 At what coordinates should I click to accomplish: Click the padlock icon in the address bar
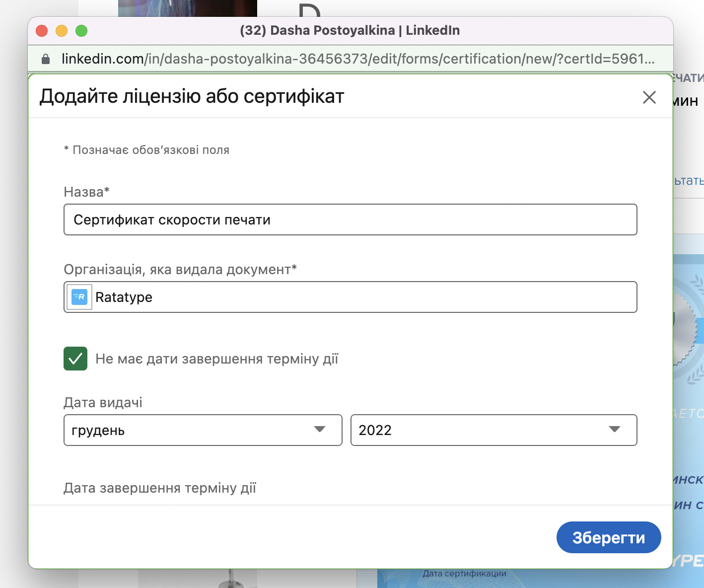tap(46, 59)
